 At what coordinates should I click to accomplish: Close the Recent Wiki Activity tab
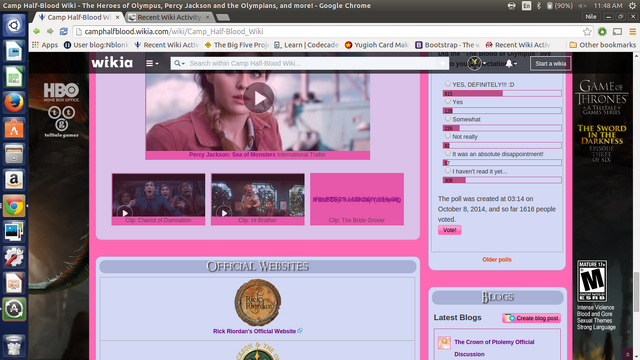207,17
